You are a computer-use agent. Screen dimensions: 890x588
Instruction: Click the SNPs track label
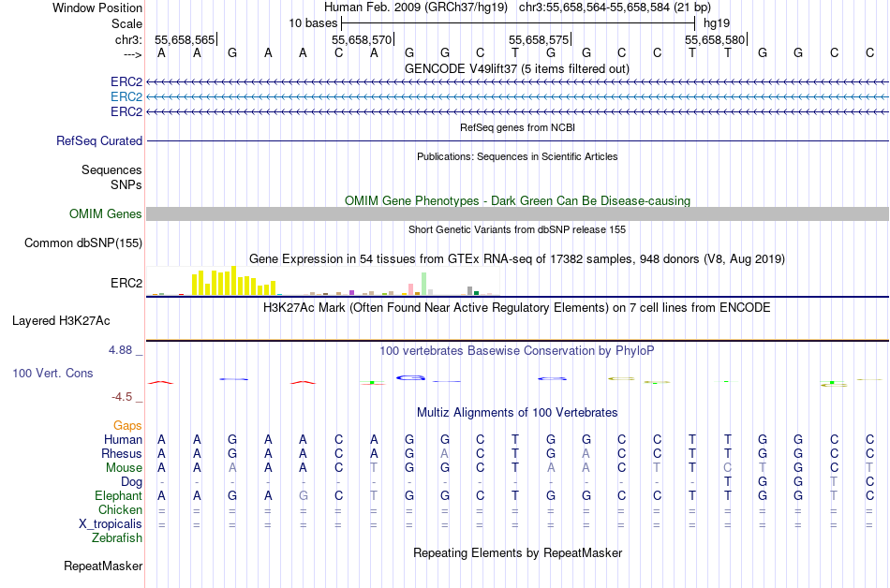(x=126, y=184)
